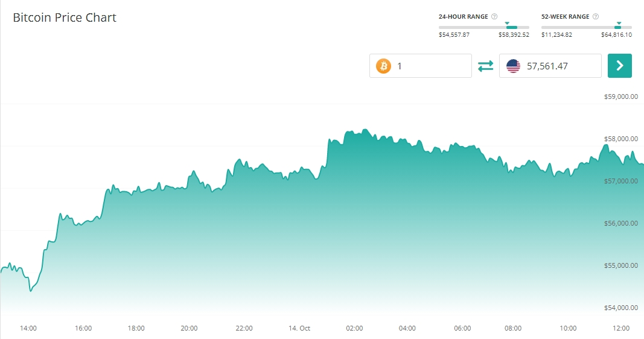The image size is (644, 339).
Task: Click the 14. Oct date axis label
Action: pos(299,328)
